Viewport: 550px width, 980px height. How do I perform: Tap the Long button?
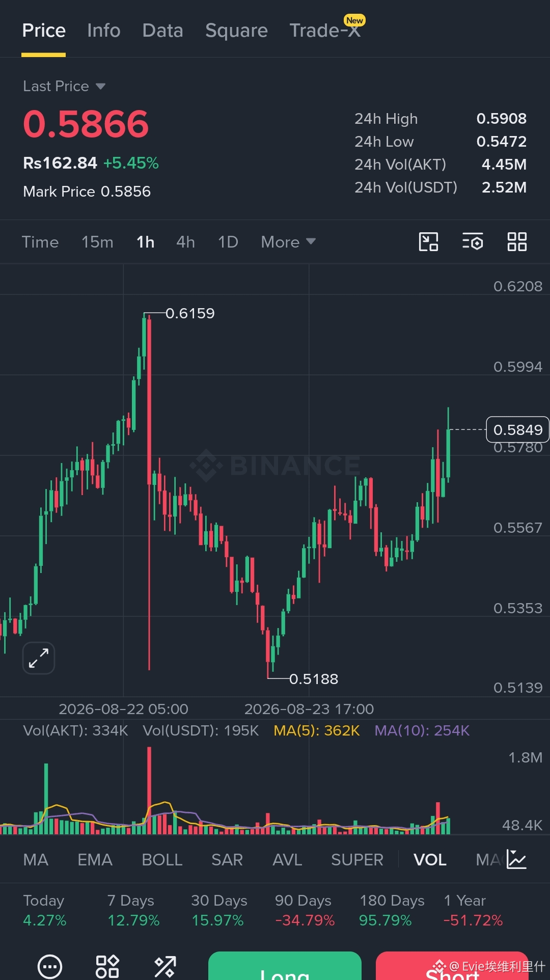285,966
